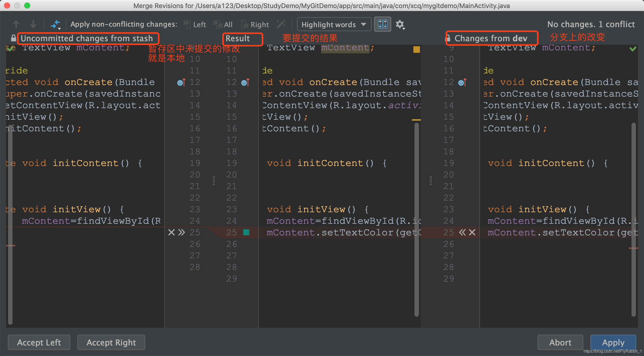
Task: Open the gear settings menu
Action: click(400, 24)
